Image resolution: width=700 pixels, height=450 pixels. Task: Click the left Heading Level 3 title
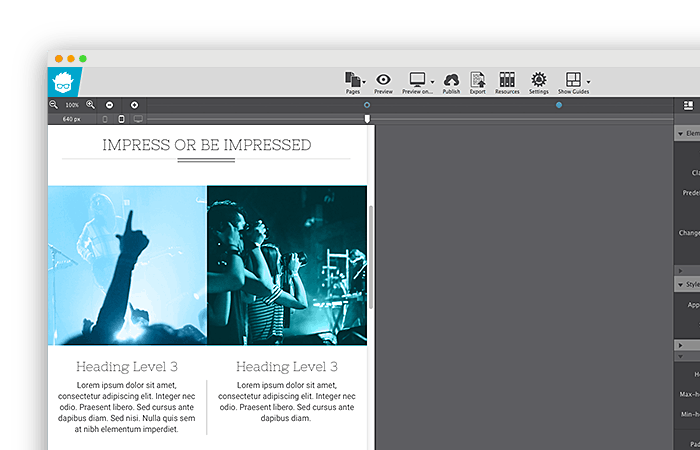(x=127, y=367)
